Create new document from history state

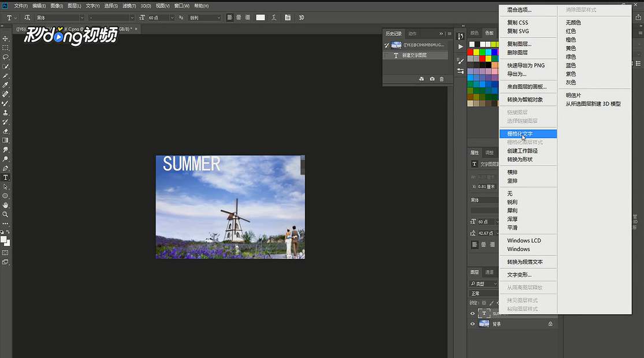pyautogui.click(x=422, y=79)
